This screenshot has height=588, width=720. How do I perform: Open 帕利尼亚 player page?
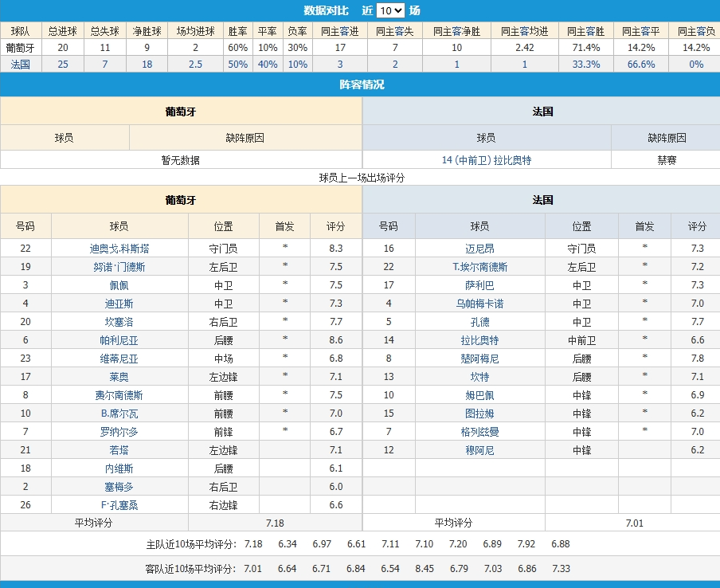pyautogui.click(x=119, y=340)
